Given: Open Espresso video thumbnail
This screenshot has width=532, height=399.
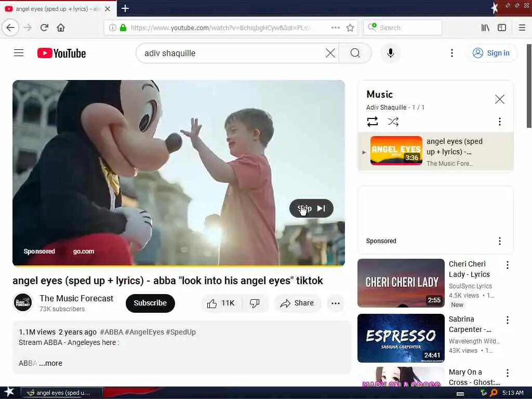Looking at the screenshot, I should (x=401, y=338).
